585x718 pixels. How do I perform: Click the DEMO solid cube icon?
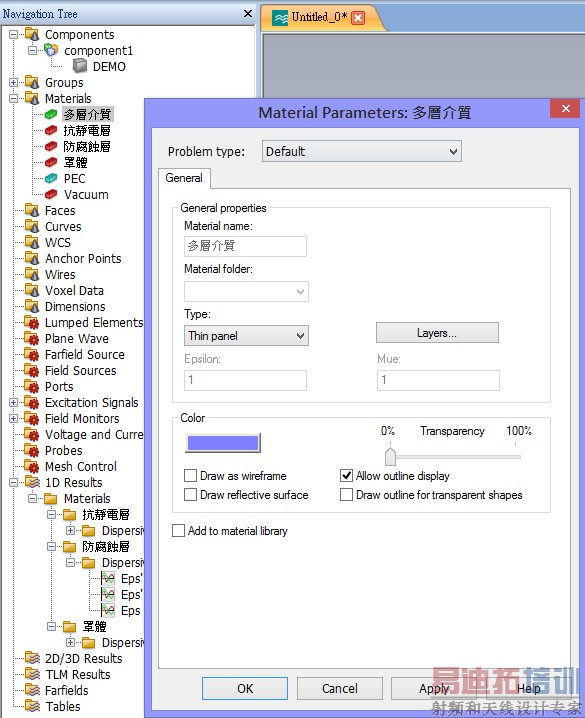(x=80, y=66)
